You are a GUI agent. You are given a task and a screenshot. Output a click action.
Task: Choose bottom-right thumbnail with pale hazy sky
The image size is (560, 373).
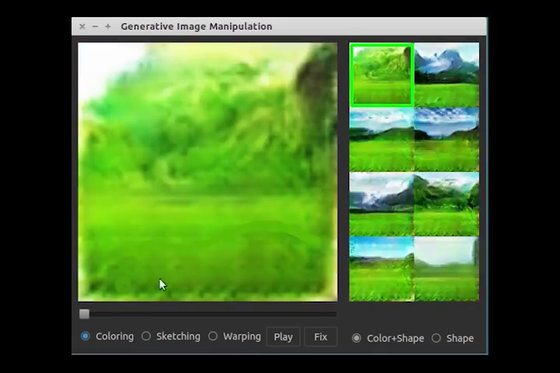pyautogui.click(x=447, y=269)
